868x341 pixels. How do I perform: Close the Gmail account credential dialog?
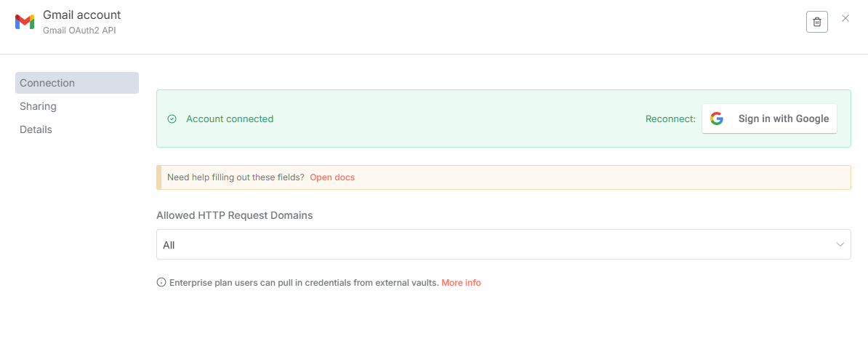(x=845, y=18)
